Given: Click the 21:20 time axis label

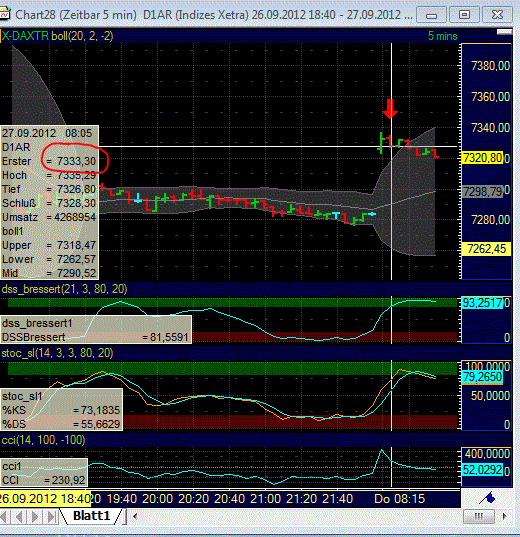Looking at the screenshot, I should coord(301,499).
